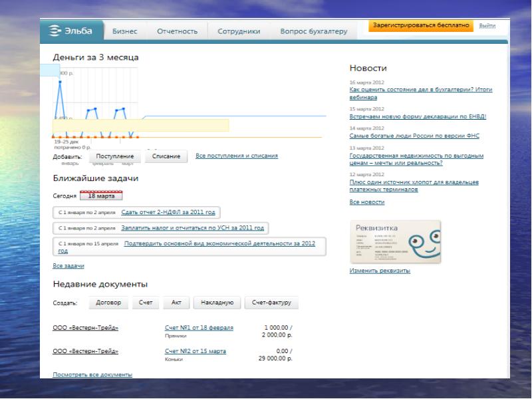Create a Договор document
This screenshot has width=532, height=399.
[x=108, y=303]
